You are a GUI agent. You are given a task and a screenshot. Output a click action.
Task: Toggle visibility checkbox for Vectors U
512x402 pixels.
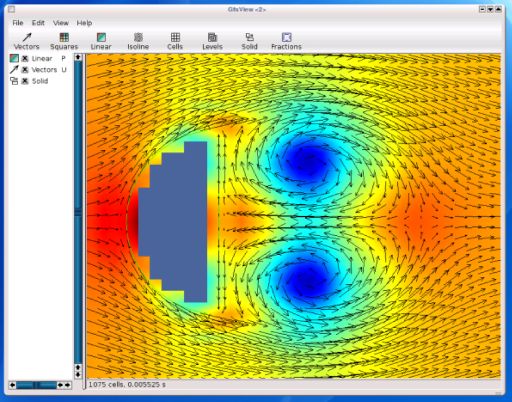pos(25,70)
